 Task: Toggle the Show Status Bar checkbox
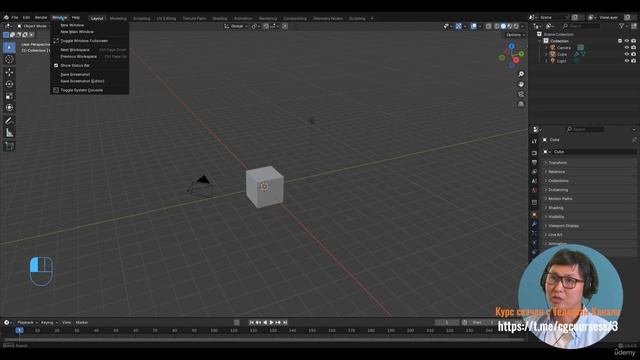click(x=56, y=65)
